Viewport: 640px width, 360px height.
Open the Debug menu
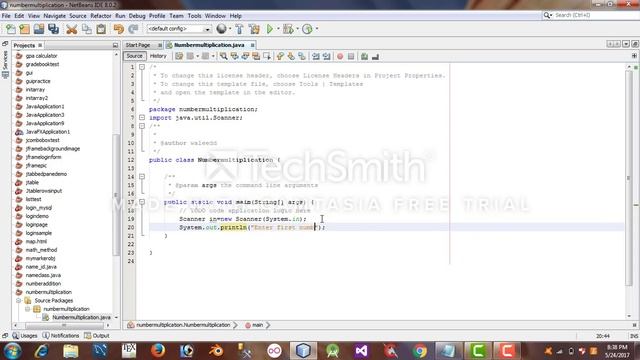tap(137, 16)
